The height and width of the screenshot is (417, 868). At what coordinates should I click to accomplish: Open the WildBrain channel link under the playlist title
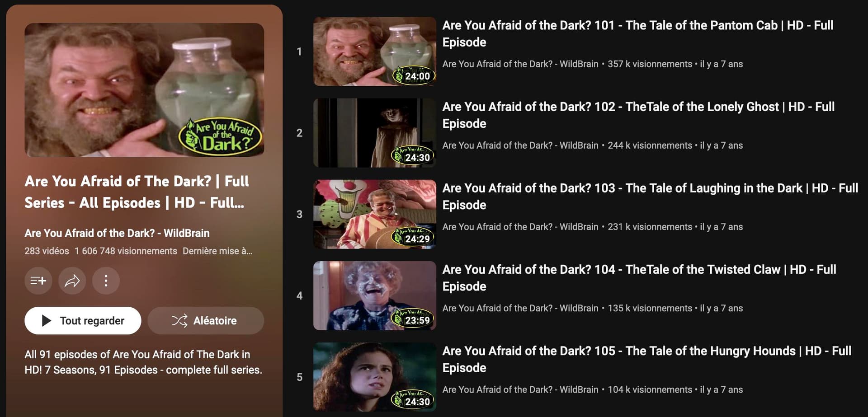coord(117,233)
